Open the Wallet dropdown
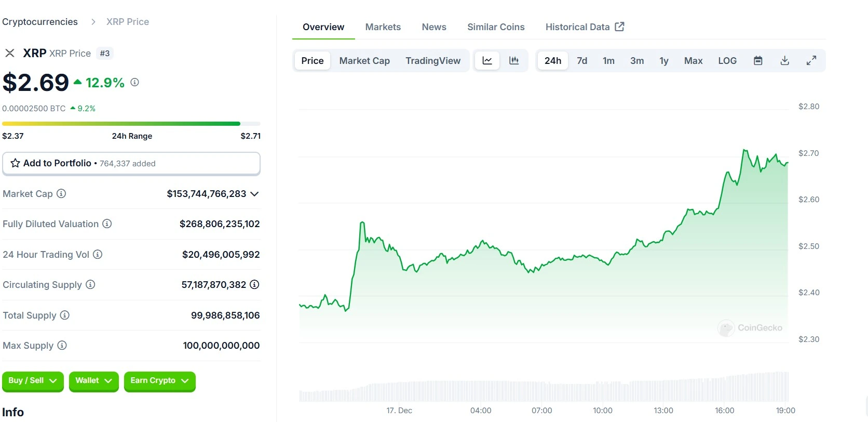Image resolution: width=868 pixels, height=422 pixels. click(x=93, y=381)
